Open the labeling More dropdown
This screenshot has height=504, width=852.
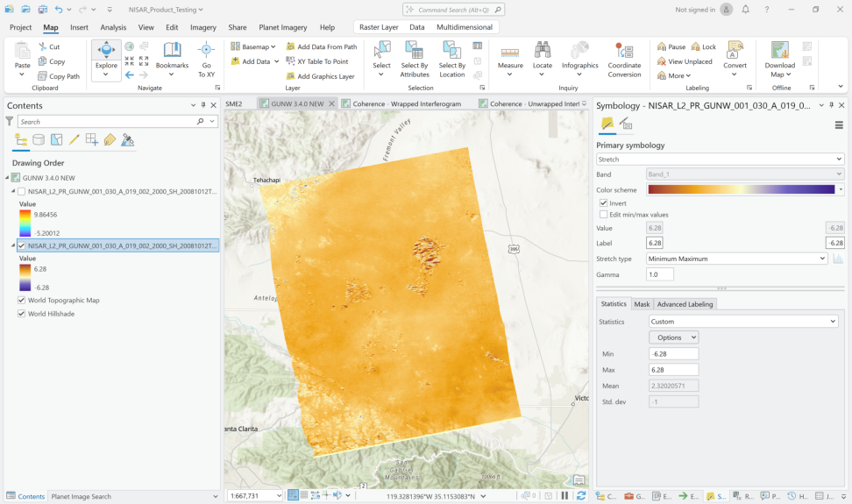pyautogui.click(x=674, y=75)
